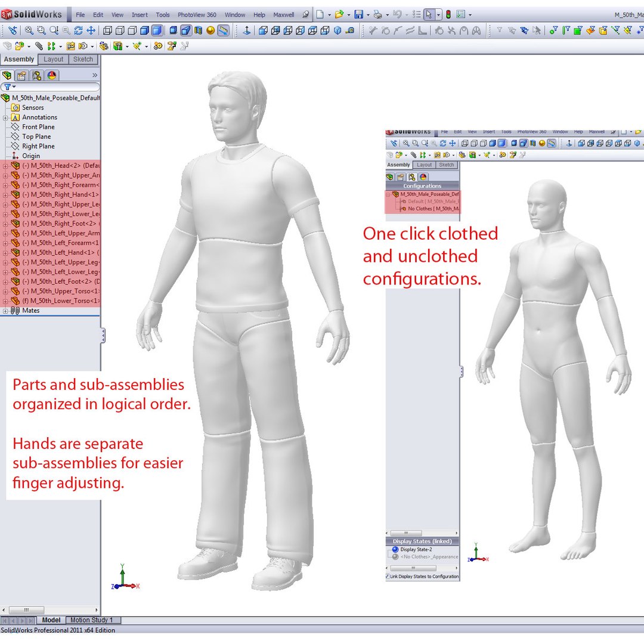Open the Options checklist icon
Viewport: 644px width, 644px height.
[x=461, y=15]
